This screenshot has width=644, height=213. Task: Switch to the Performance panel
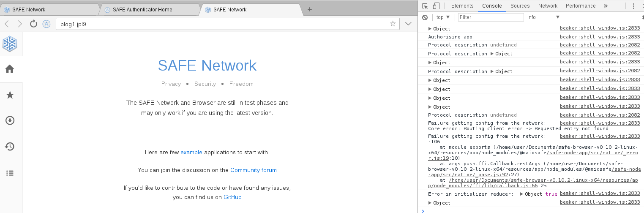581,6
